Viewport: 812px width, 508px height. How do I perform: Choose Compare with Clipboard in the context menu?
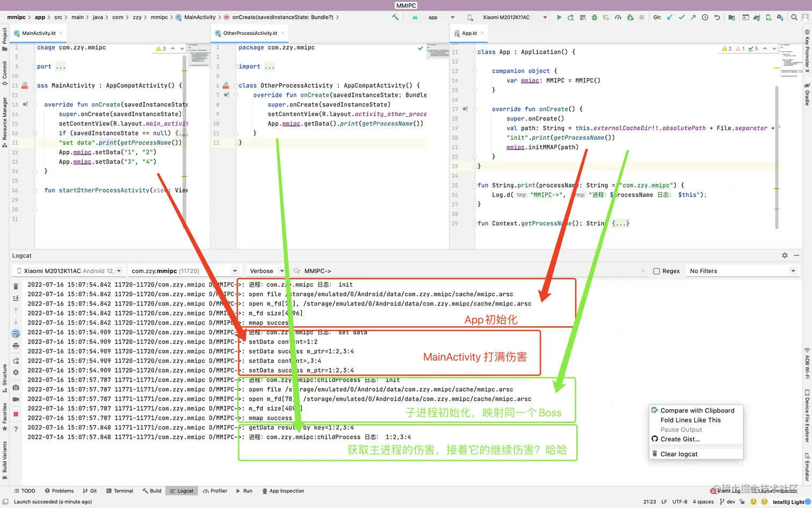(x=697, y=410)
